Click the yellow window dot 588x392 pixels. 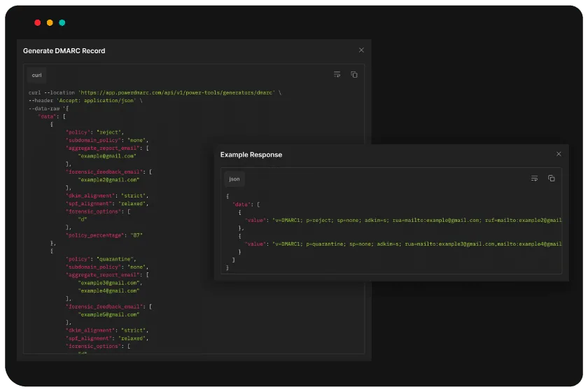[x=50, y=23]
